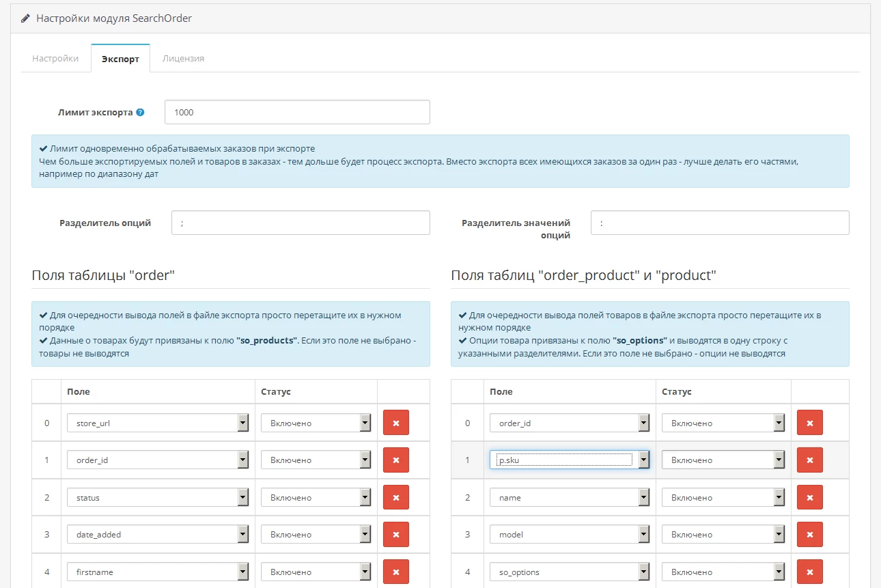The height and width of the screenshot is (588, 881).
Task: Remove the name field row
Action: pos(810,497)
